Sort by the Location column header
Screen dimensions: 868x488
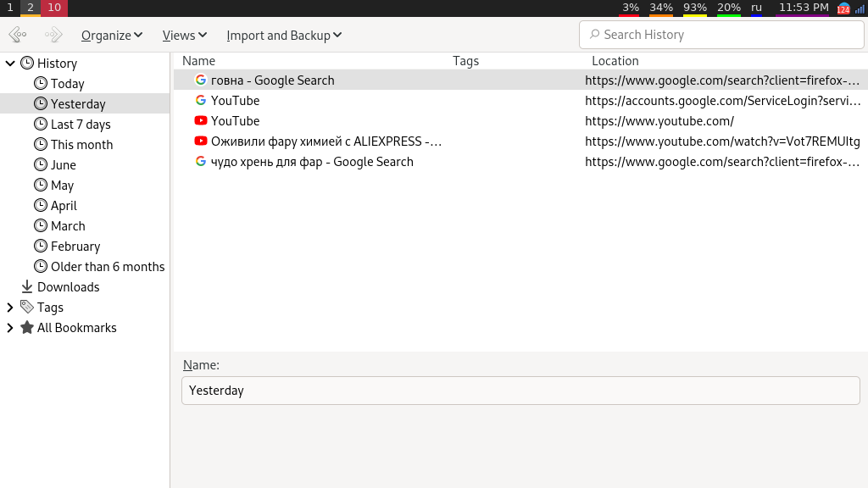click(615, 61)
